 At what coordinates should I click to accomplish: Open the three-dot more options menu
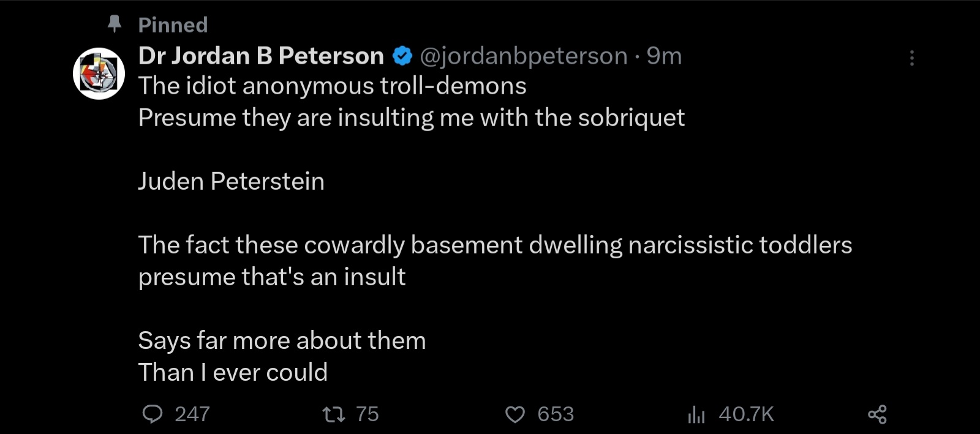912,58
